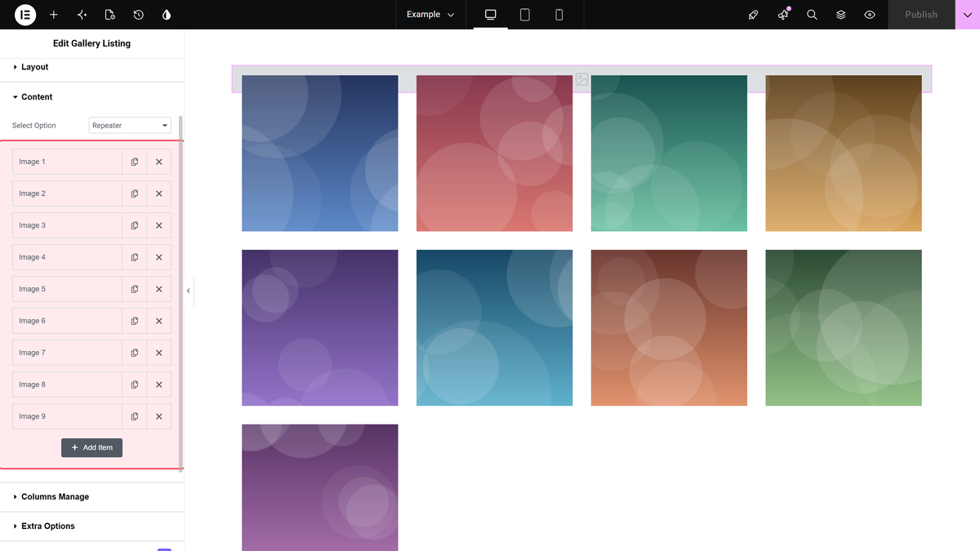Open theme style droplet icon
This screenshot has width=980, height=551.
pos(167,15)
